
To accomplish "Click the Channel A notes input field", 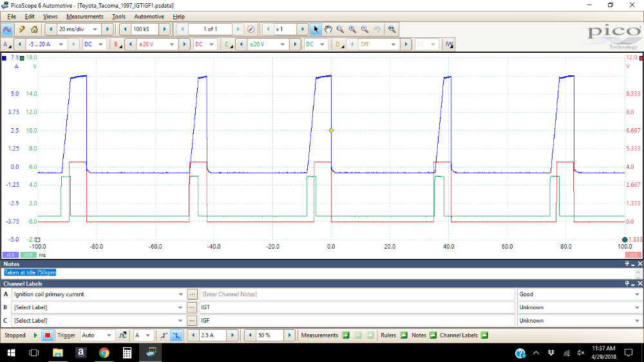I will point(357,294).
